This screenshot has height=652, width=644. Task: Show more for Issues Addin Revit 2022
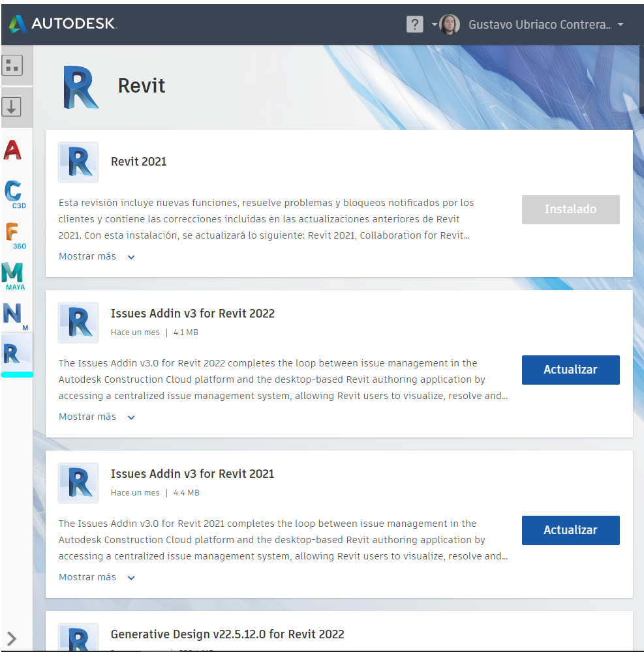point(87,417)
